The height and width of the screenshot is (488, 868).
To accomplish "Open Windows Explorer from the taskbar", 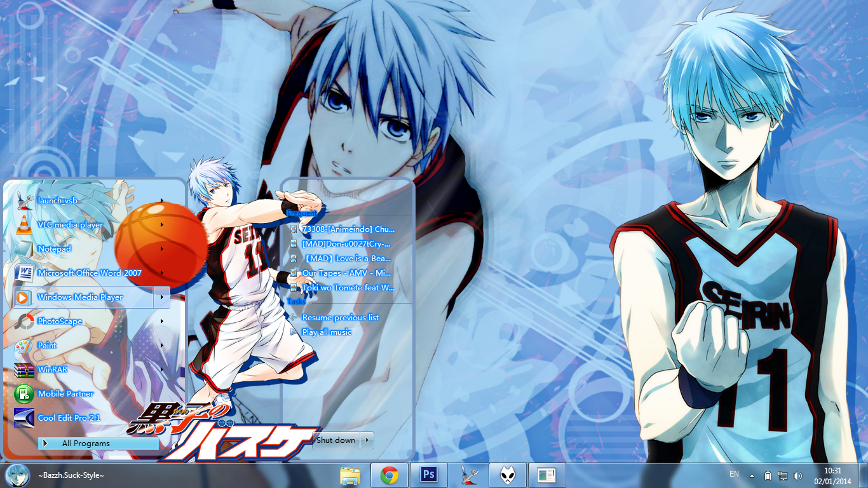I will [x=350, y=475].
